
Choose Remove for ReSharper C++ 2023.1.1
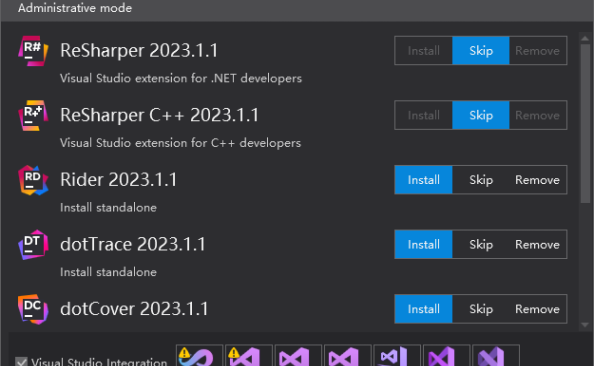coord(538,115)
